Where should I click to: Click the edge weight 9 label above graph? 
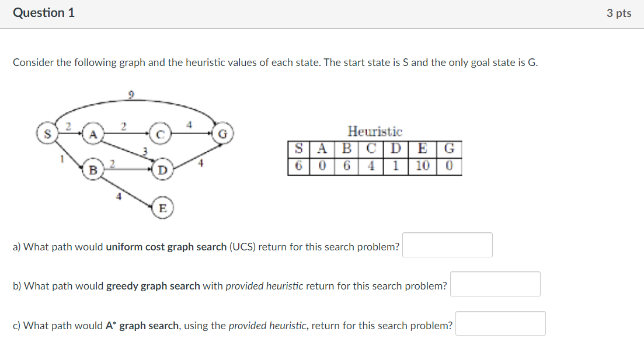point(131,95)
